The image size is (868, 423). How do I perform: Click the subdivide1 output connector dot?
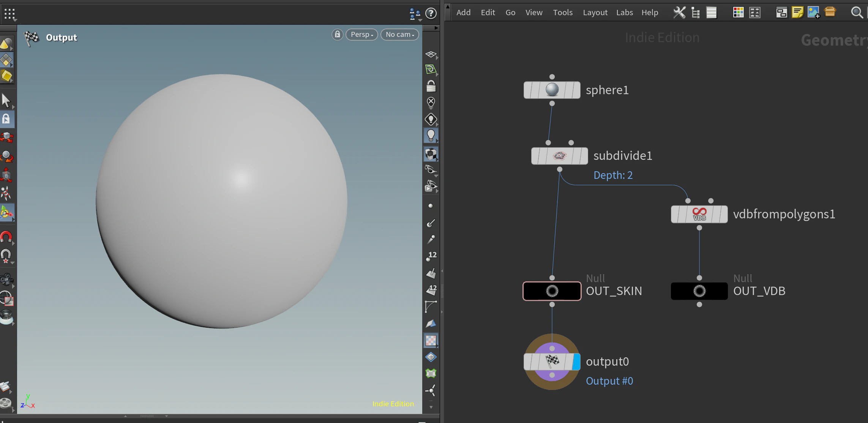(x=560, y=169)
